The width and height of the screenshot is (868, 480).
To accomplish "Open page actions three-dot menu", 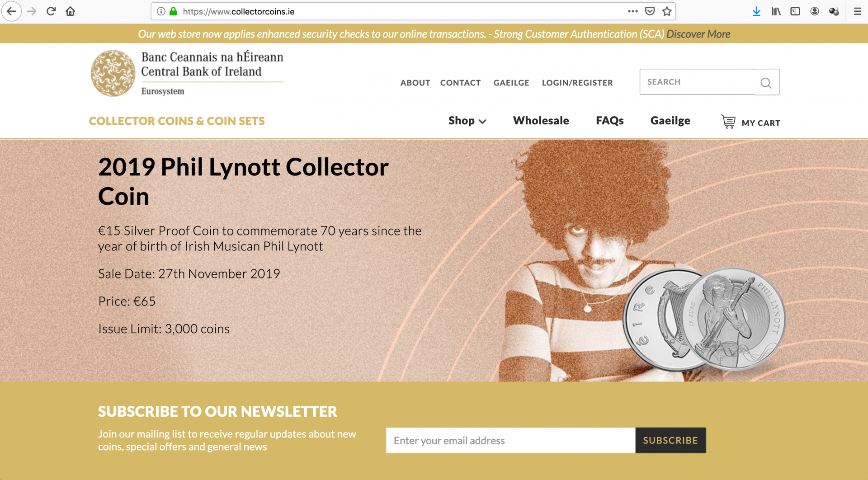I will click(x=633, y=11).
